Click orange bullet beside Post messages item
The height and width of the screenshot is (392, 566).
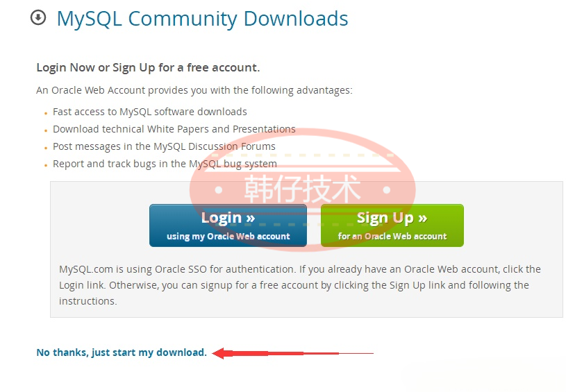pyautogui.click(x=45, y=148)
